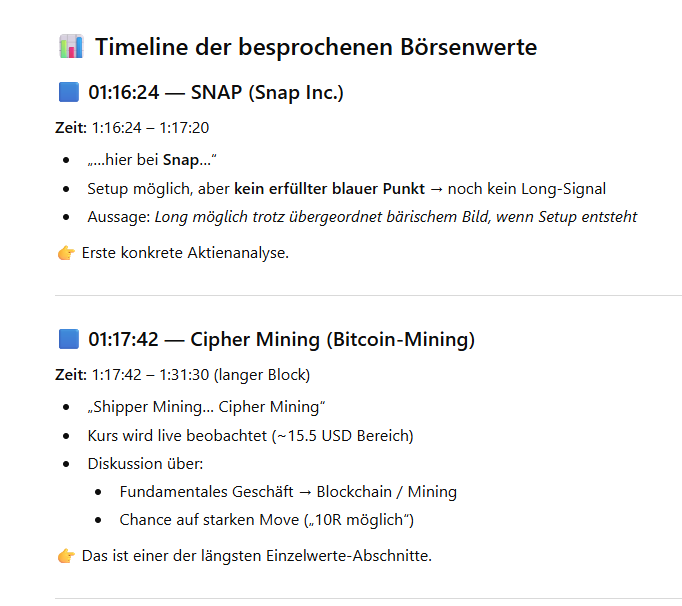Click the 'Cipher Mining (Bitcoin-Mining)' heading text

click(332, 340)
